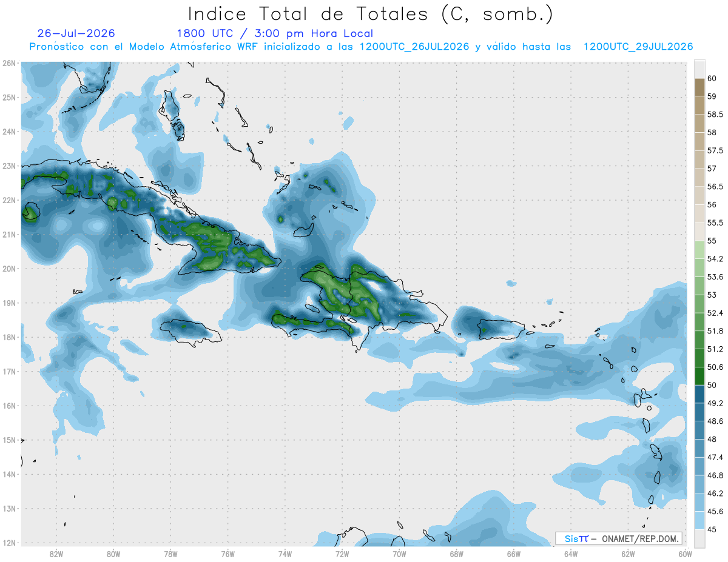The image size is (728, 562).
Task: Click the tan swatch between 57 and 57.5
Action: coord(699,159)
